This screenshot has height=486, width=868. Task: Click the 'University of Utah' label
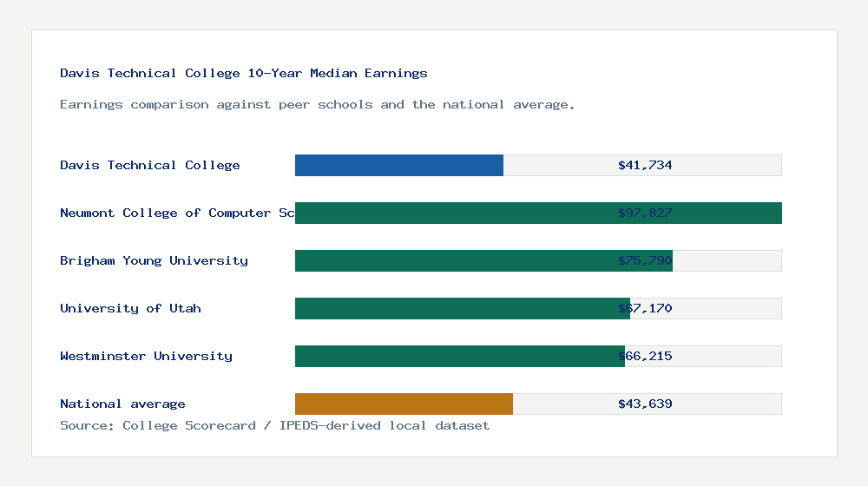[131, 308]
